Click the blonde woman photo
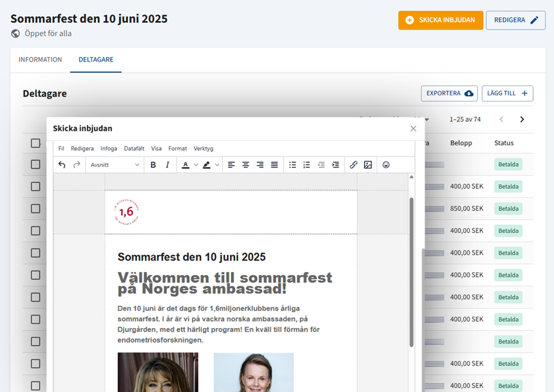Image resolution: width=554 pixels, height=392 pixels. click(x=254, y=372)
